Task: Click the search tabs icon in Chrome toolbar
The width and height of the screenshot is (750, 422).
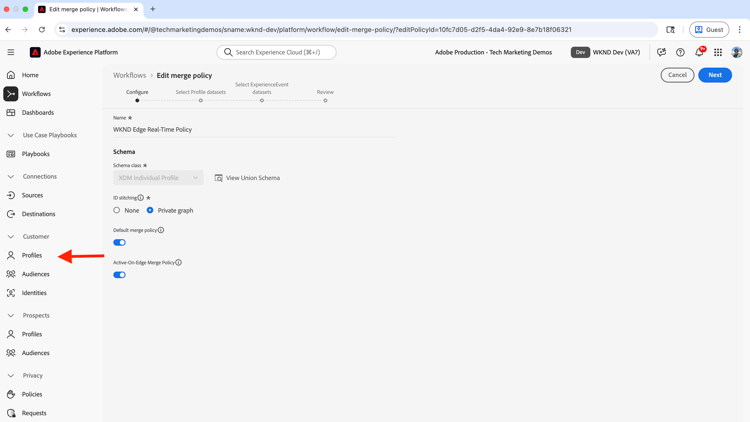Action: pos(671,30)
